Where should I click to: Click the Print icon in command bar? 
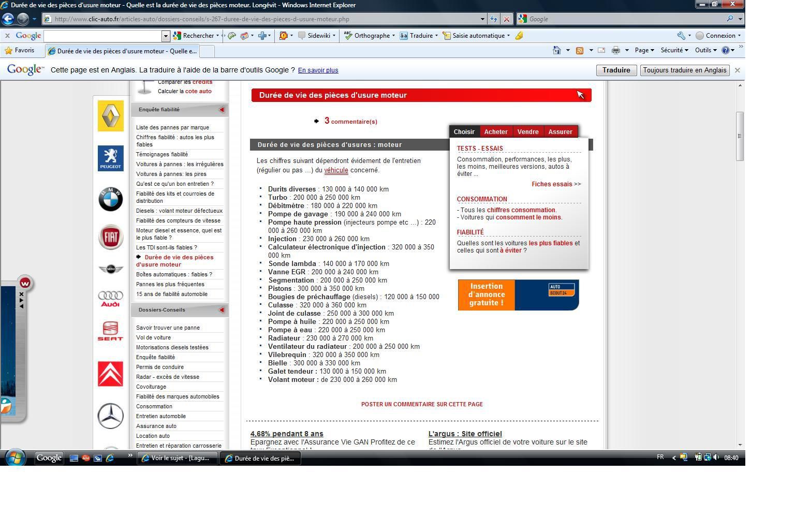point(615,50)
